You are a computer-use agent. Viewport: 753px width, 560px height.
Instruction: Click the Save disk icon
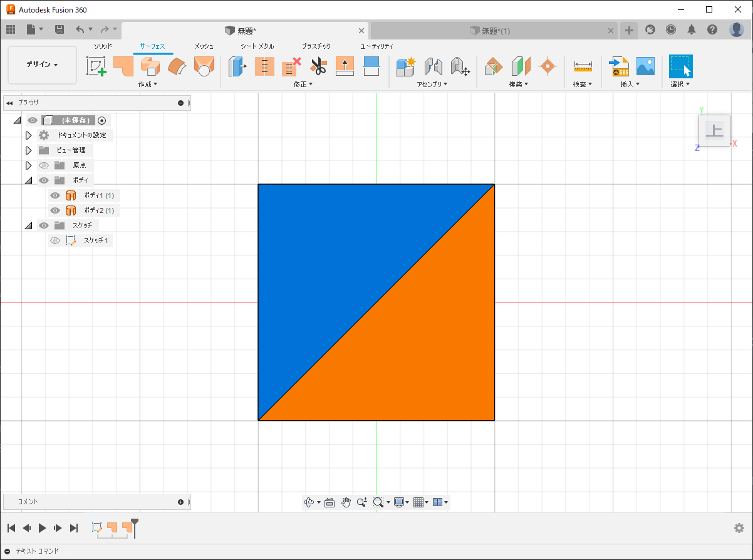pyautogui.click(x=60, y=29)
